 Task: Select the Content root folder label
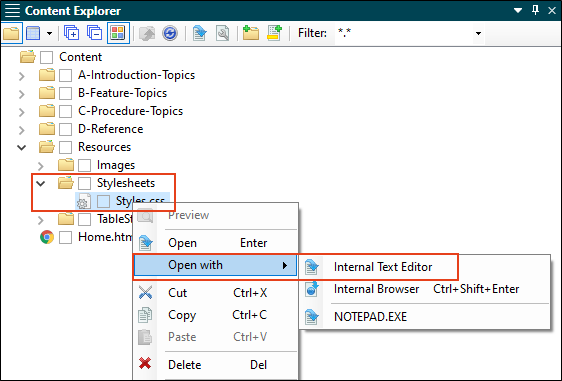click(x=80, y=57)
